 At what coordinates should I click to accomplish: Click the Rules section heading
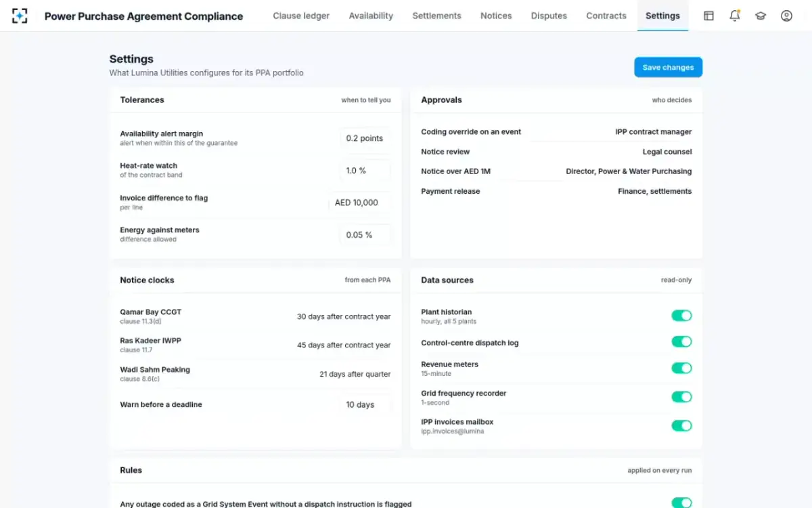tap(131, 470)
